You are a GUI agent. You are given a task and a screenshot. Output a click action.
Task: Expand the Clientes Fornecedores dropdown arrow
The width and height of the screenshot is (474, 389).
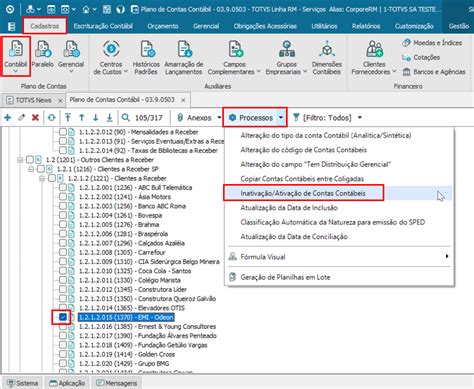(x=394, y=72)
